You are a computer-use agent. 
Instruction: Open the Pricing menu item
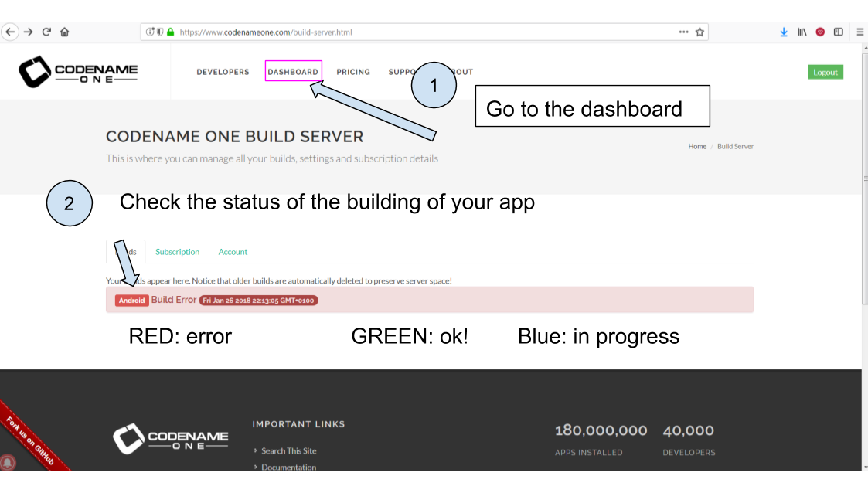click(353, 72)
